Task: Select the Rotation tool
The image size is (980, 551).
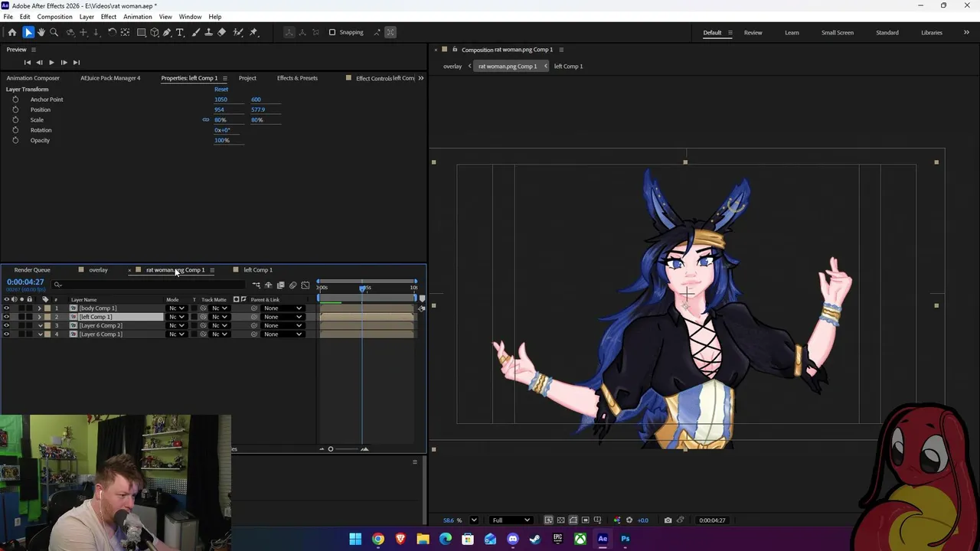Action: point(112,32)
